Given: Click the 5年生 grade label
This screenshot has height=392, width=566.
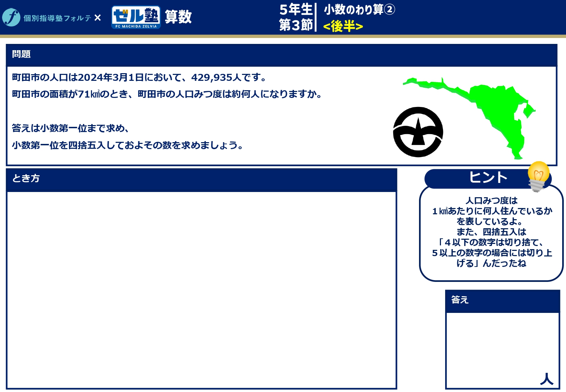Looking at the screenshot, I should click(296, 9).
